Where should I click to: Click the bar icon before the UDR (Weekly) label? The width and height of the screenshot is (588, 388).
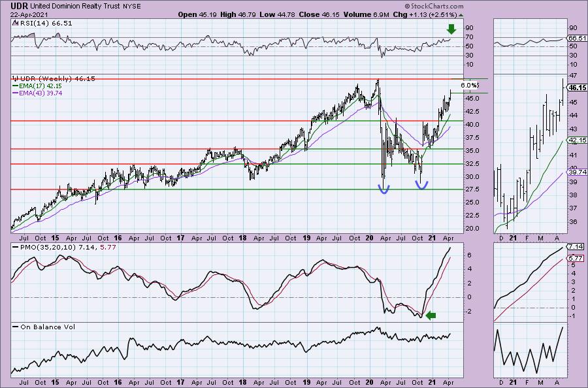click(16, 78)
